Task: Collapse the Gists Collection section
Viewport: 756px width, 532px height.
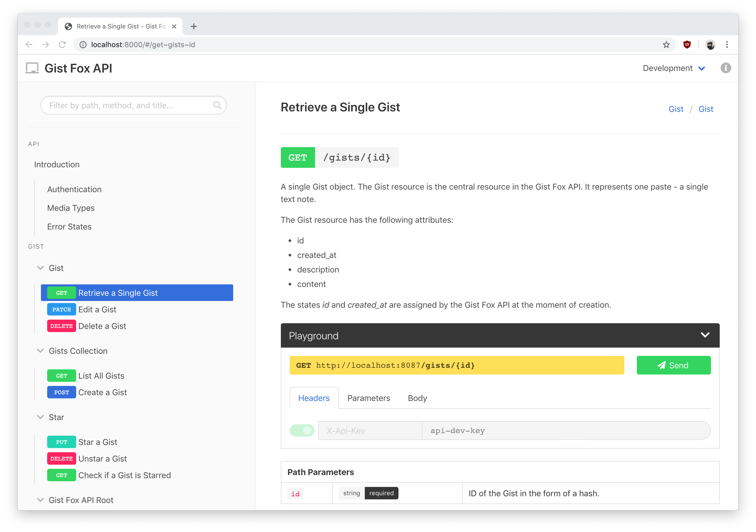Action: pyautogui.click(x=40, y=351)
